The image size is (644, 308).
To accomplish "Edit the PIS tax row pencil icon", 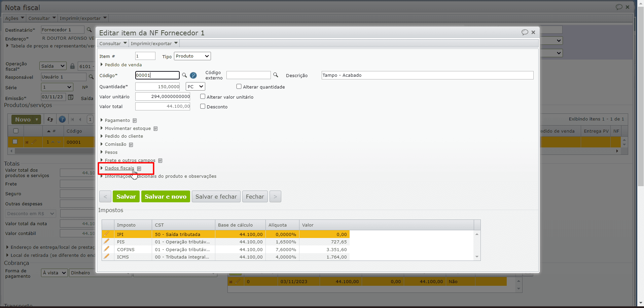I will pyautogui.click(x=107, y=241).
